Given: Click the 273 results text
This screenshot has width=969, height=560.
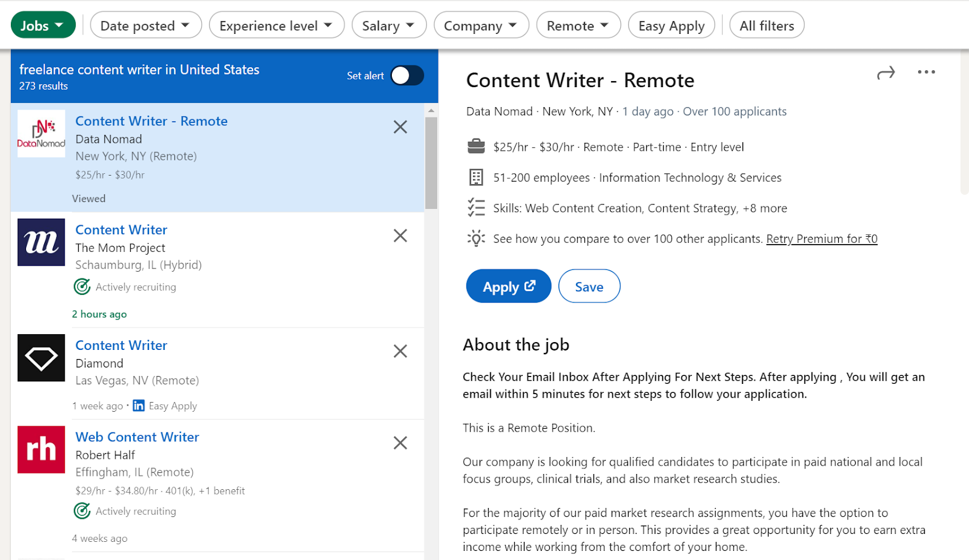Looking at the screenshot, I should 44,86.
